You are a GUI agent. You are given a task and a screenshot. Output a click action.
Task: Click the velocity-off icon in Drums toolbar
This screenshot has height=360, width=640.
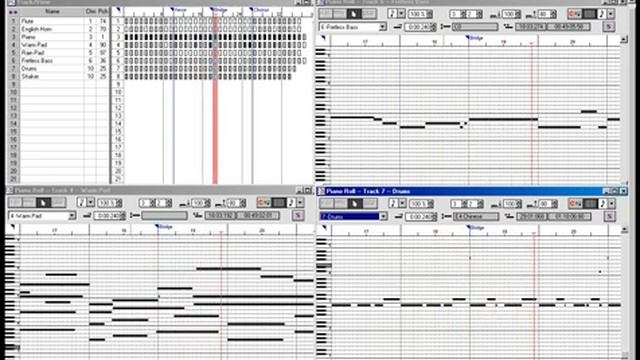tap(531, 204)
